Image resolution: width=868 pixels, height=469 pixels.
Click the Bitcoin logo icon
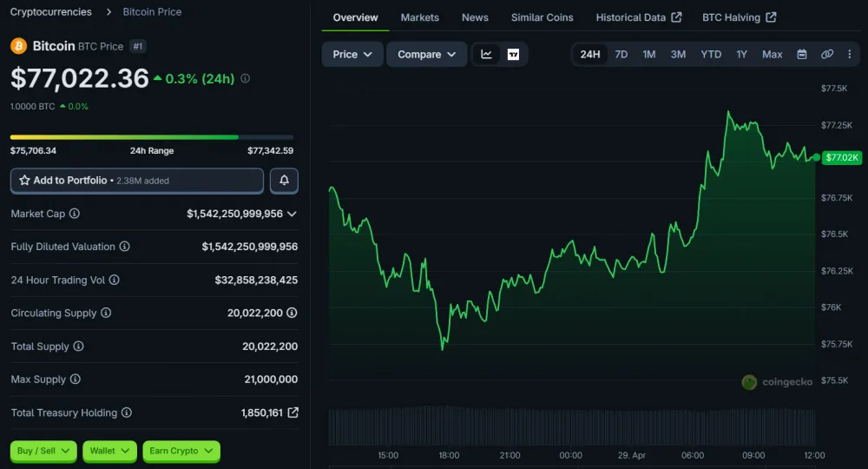coord(18,46)
